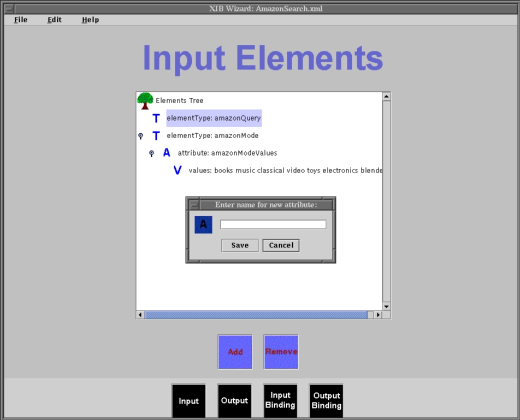Screen dimensions: 520x420
Task: Click the blue Remove button
Action: coord(281,352)
